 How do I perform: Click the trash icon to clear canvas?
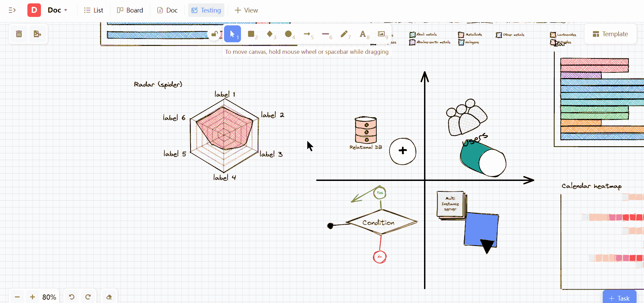[x=19, y=34]
